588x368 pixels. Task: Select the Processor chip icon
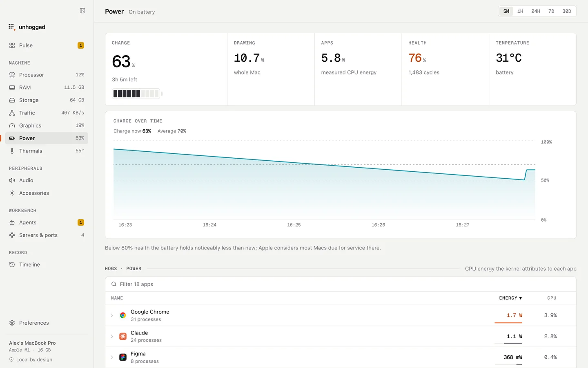[x=12, y=75]
